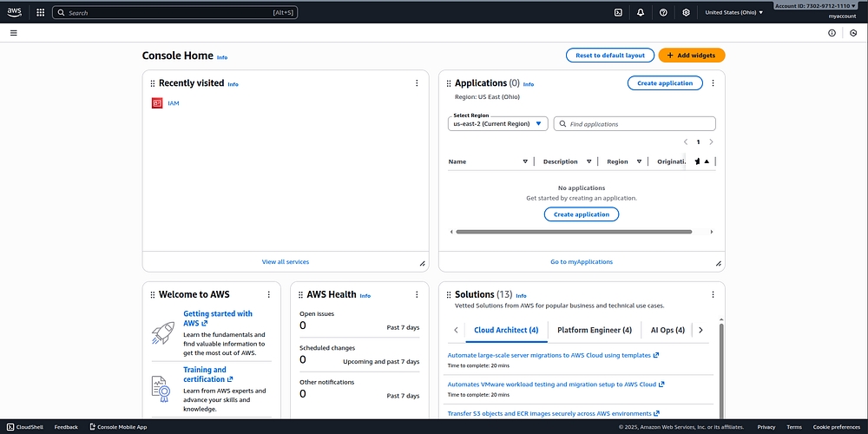
Task: Select the AI Ops solutions tab
Action: pyautogui.click(x=667, y=330)
